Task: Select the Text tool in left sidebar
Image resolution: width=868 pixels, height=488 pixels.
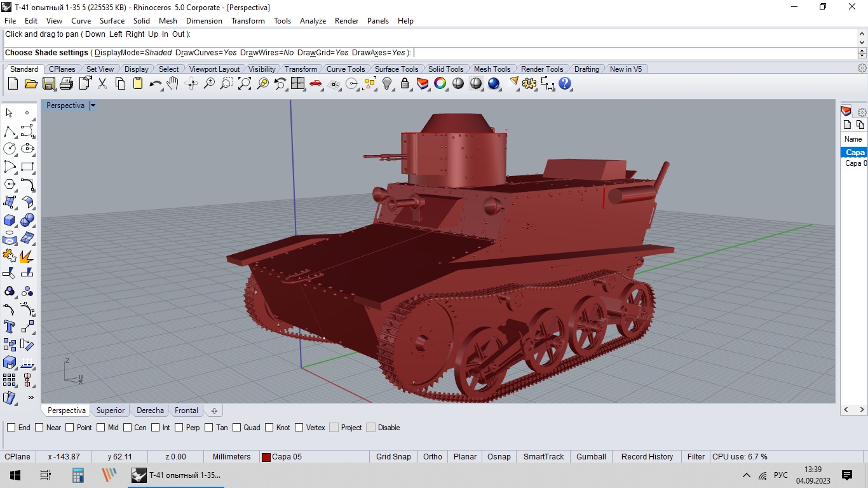Action: (10, 327)
